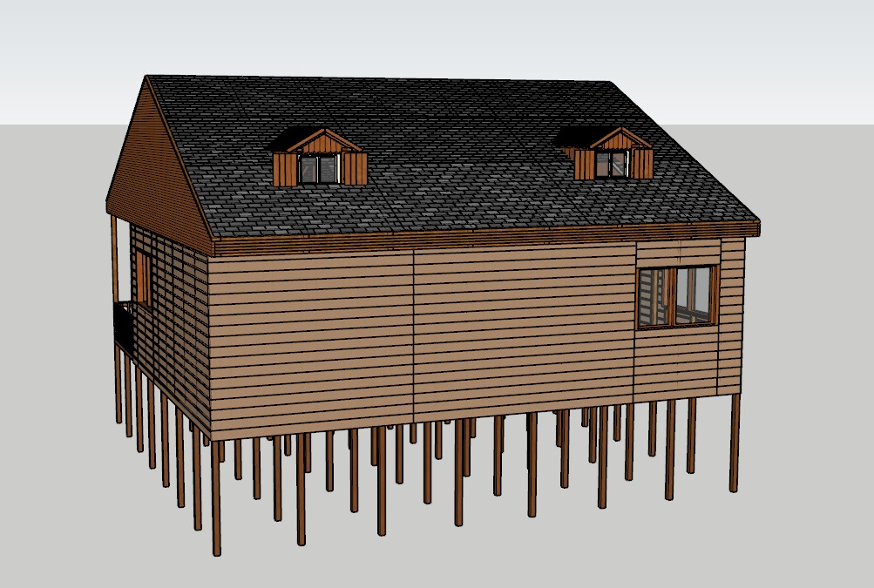Screen dimensions: 874x588
Task: Select the right dormer window on the roof
Action: 612,164
